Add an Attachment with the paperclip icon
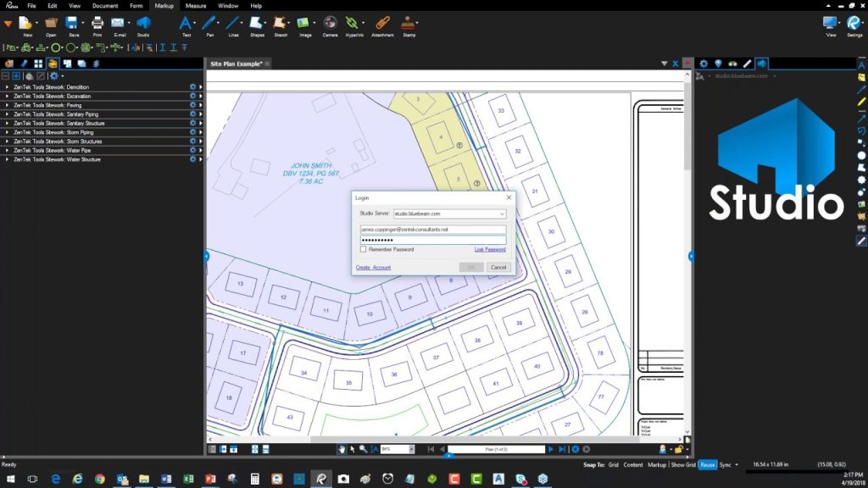Viewport: 868px width, 488px height. (x=382, y=25)
